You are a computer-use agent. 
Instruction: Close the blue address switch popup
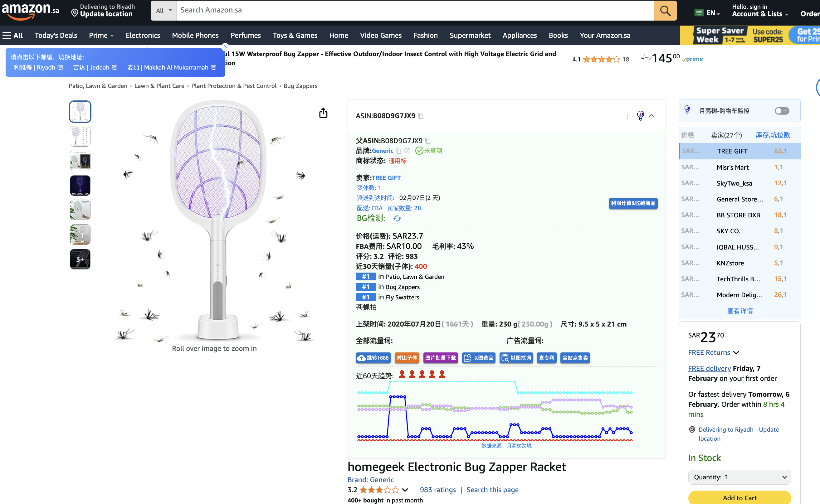pos(225,46)
